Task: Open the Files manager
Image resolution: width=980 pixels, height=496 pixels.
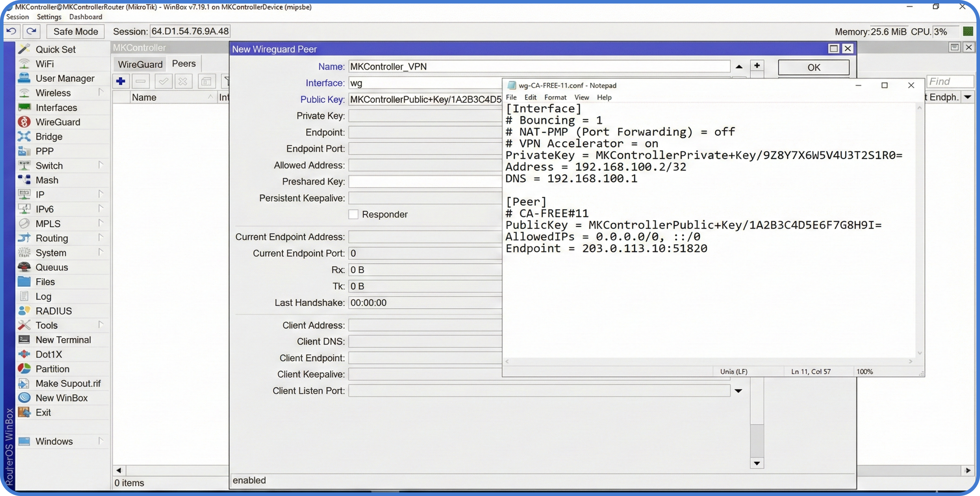Action: tap(45, 281)
